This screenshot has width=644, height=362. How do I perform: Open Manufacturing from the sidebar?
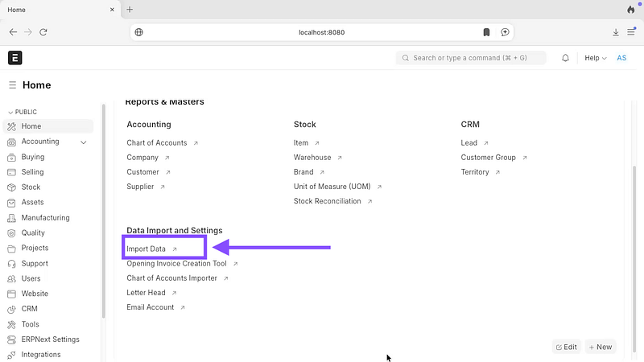[45, 218]
